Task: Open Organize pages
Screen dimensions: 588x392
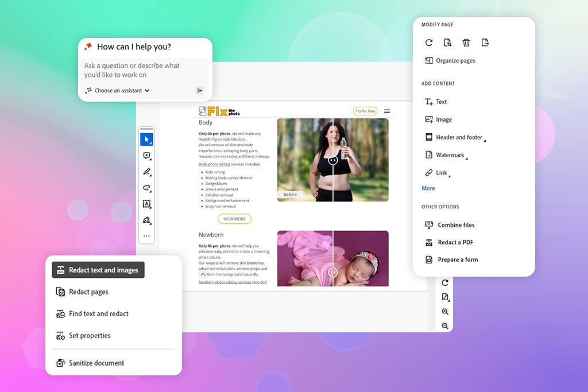Action: point(450,61)
